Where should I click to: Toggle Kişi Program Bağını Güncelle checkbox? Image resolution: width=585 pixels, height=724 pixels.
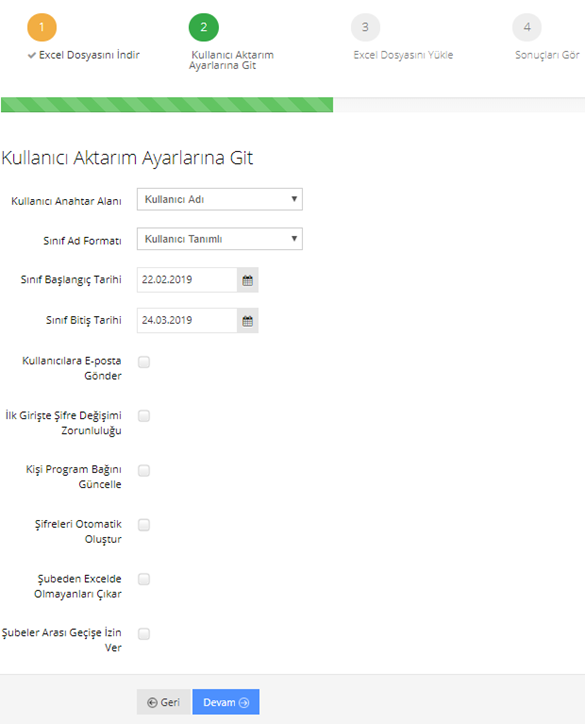coord(144,471)
